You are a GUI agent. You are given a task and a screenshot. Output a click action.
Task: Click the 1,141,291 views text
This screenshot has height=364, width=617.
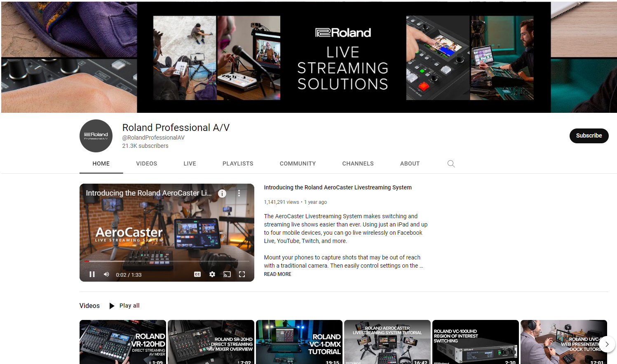tap(282, 202)
